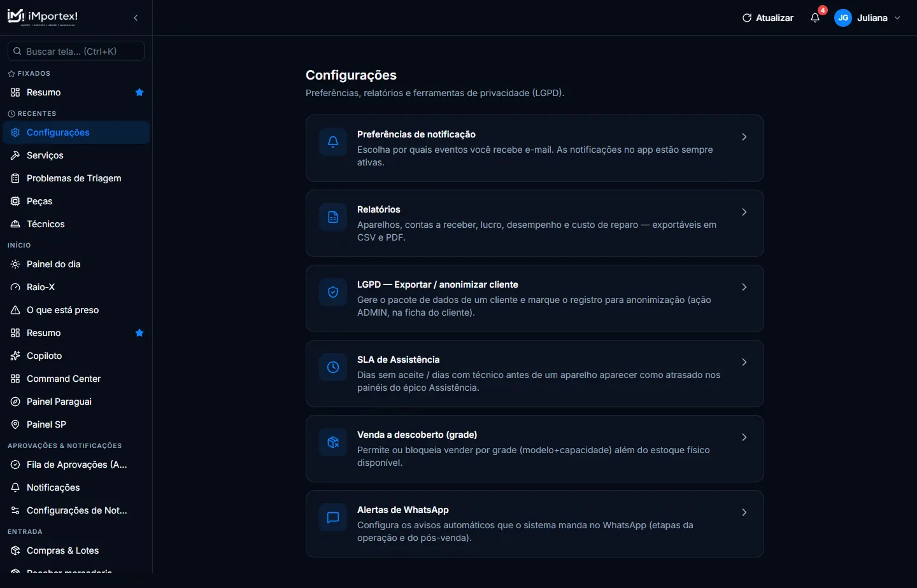This screenshot has width=917, height=588.
Task: Click the SLA de Assistência clock icon
Action: click(x=333, y=367)
